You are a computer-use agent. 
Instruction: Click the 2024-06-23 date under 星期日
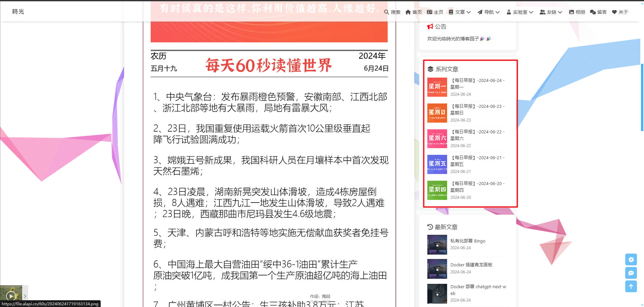click(461, 120)
